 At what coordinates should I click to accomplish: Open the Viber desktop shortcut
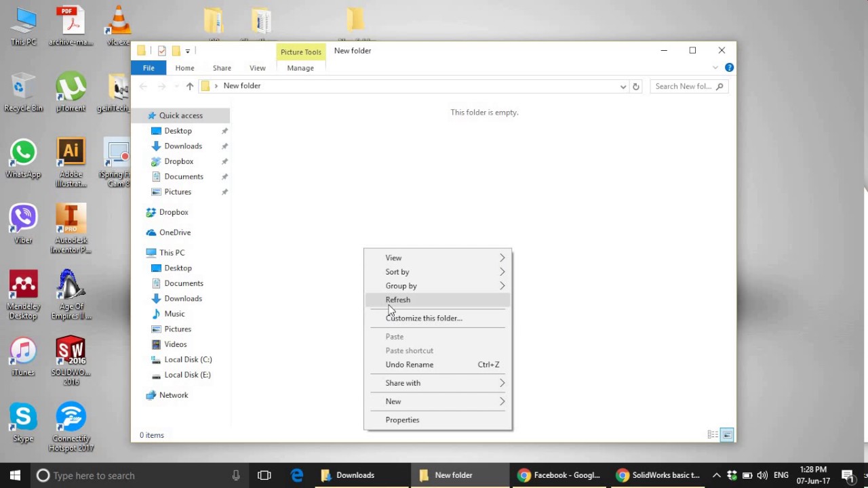pos(23,224)
